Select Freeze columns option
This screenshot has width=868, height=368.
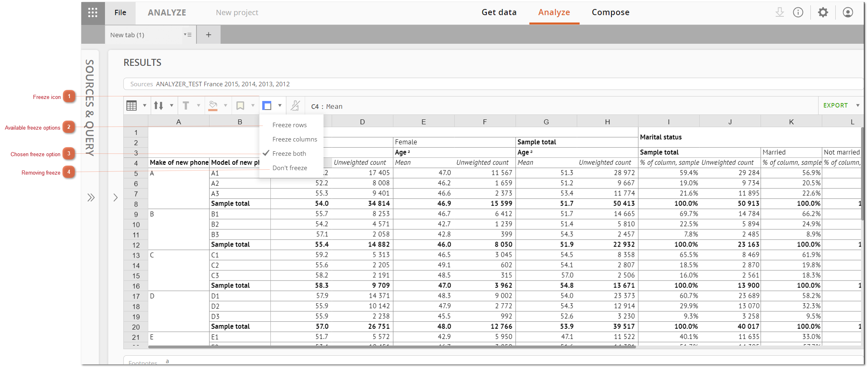click(x=295, y=139)
